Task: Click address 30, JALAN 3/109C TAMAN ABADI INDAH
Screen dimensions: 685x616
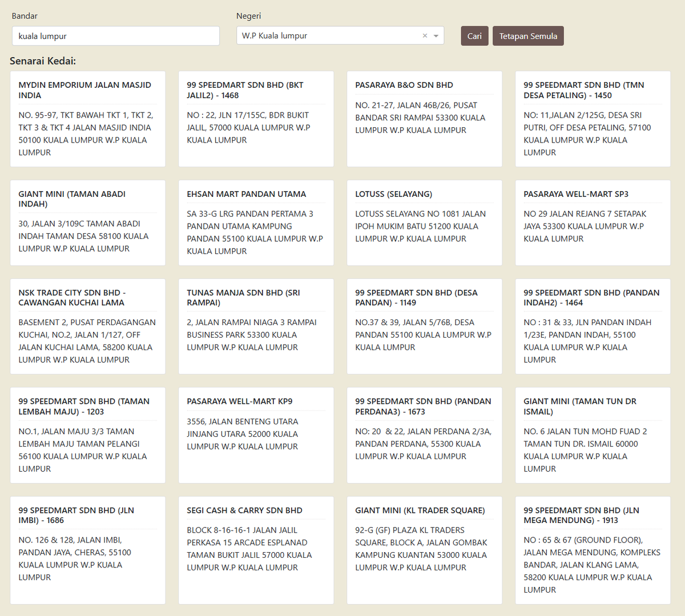Action: [x=83, y=237]
